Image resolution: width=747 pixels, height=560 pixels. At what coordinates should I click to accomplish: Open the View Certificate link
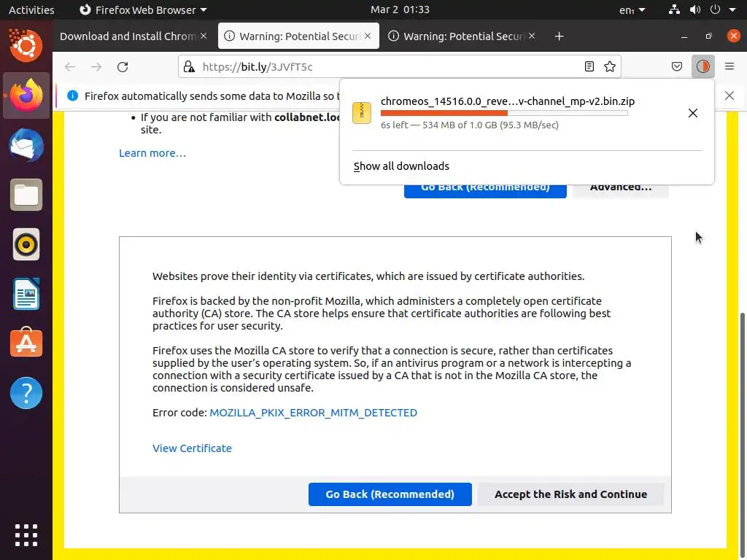(192, 448)
